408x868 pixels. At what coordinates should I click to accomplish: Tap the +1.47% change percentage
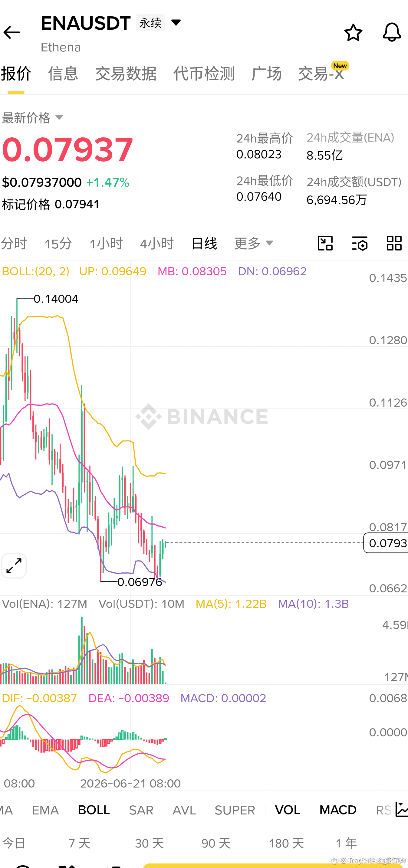107,182
